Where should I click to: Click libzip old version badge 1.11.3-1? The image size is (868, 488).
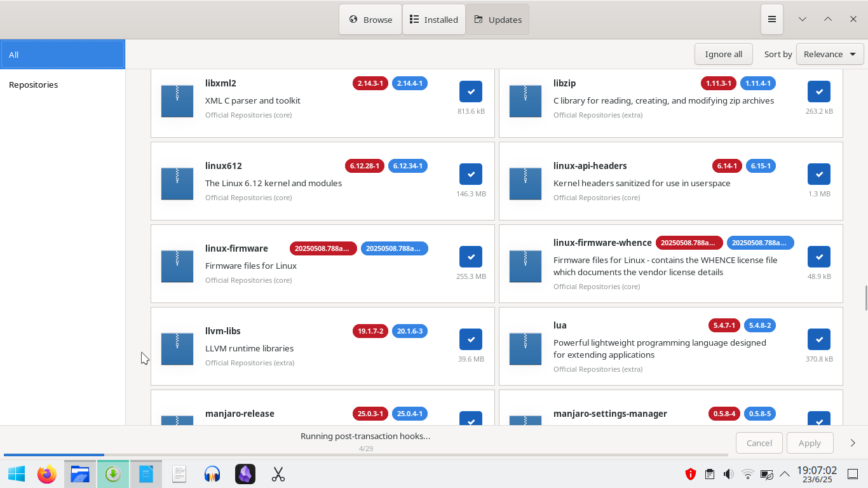pyautogui.click(x=719, y=83)
